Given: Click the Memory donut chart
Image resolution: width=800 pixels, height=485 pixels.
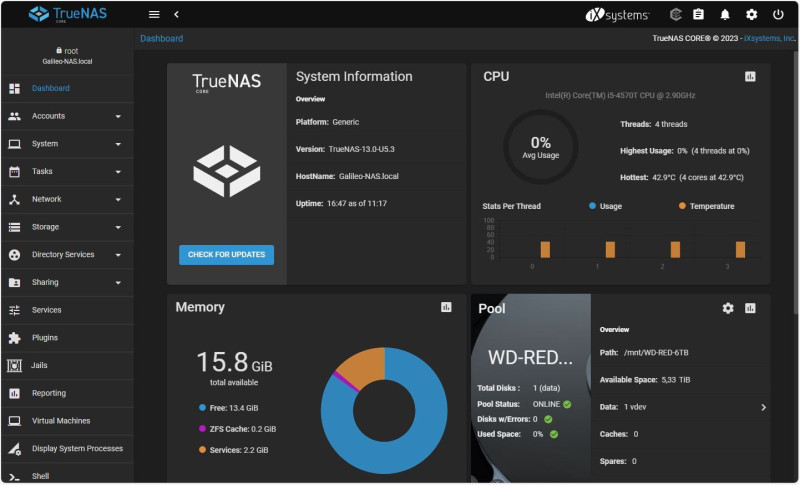Looking at the screenshot, I should tap(384, 411).
